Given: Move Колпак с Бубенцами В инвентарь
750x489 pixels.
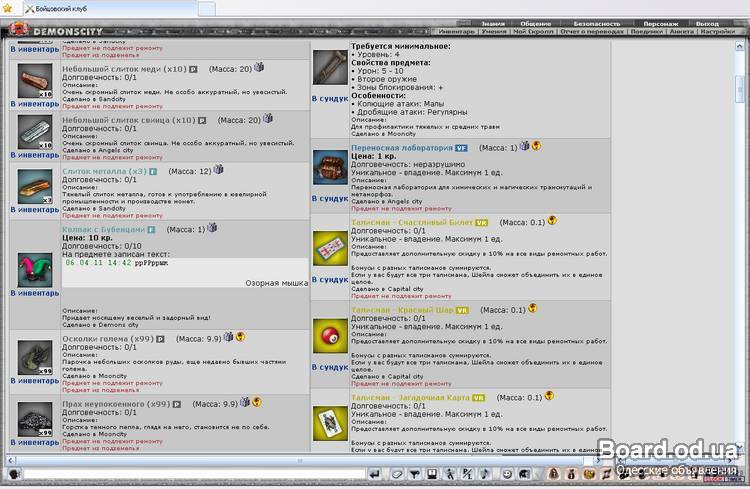Looking at the screenshot, I should click(35, 293).
